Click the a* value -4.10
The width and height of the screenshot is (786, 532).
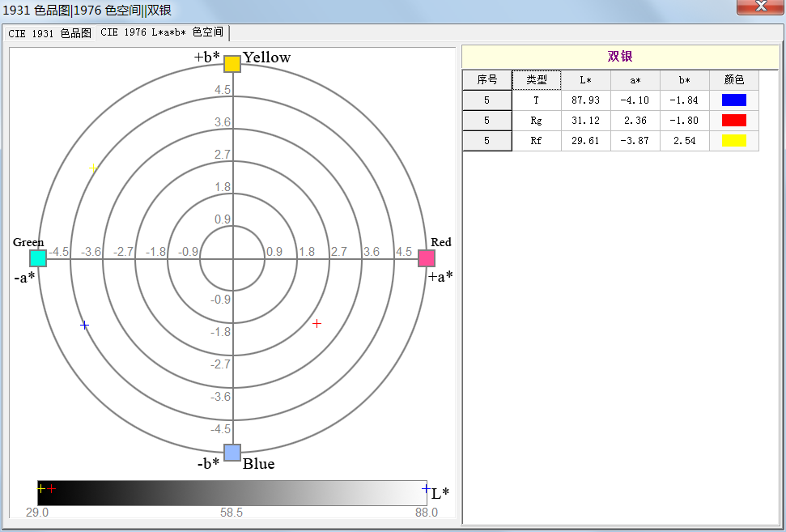[x=635, y=100]
